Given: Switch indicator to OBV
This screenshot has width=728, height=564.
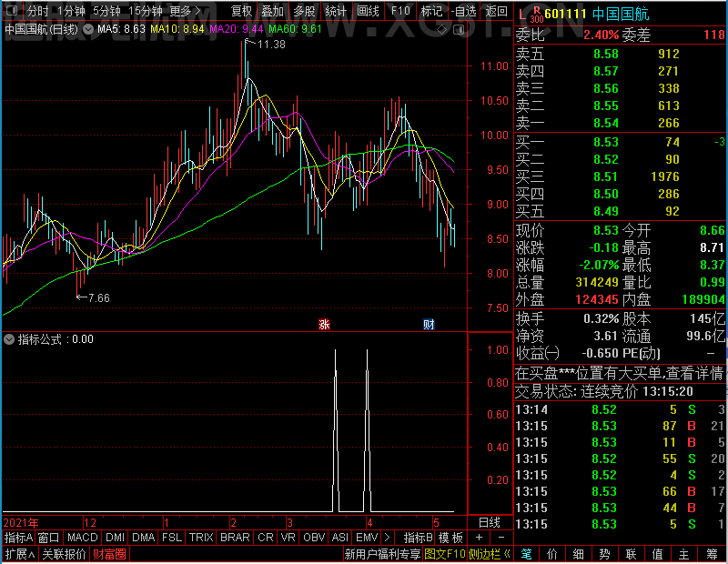Looking at the screenshot, I should pos(314,538).
